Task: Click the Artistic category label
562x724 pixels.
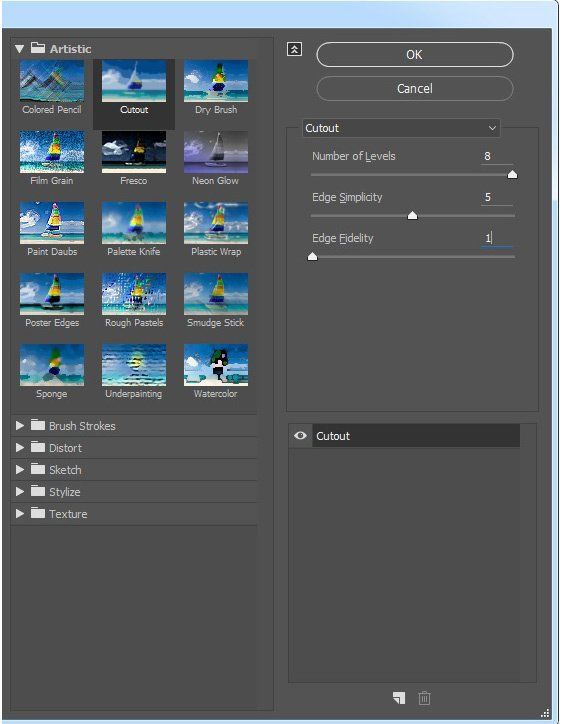Action: point(70,49)
